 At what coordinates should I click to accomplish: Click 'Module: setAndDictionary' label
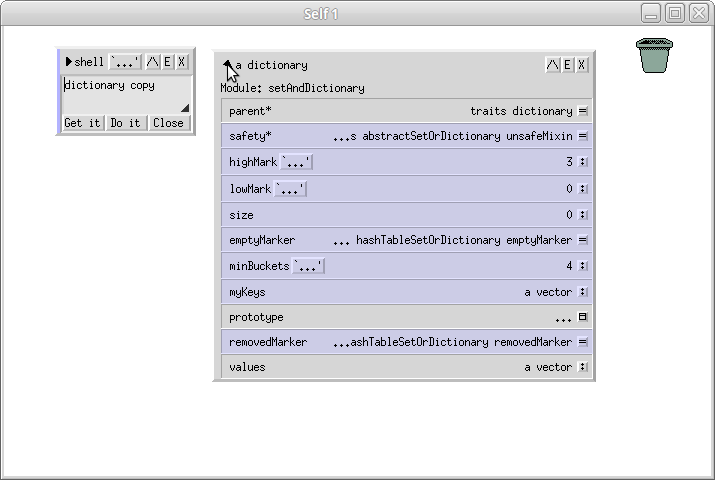tap(292, 88)
